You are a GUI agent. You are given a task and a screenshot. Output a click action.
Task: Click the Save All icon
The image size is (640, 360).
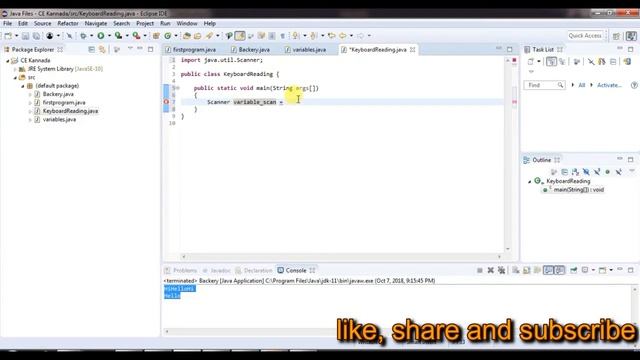click(36, 36)
